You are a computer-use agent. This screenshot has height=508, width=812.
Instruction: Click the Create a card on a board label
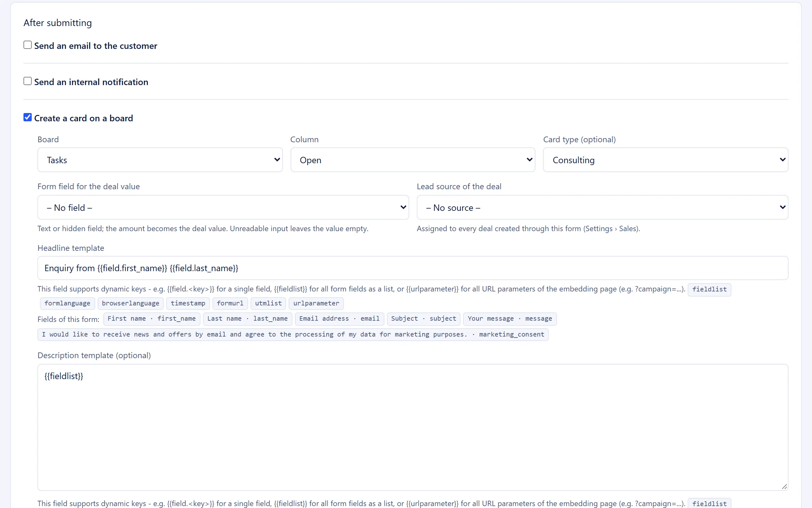click(x=83, y=118)
